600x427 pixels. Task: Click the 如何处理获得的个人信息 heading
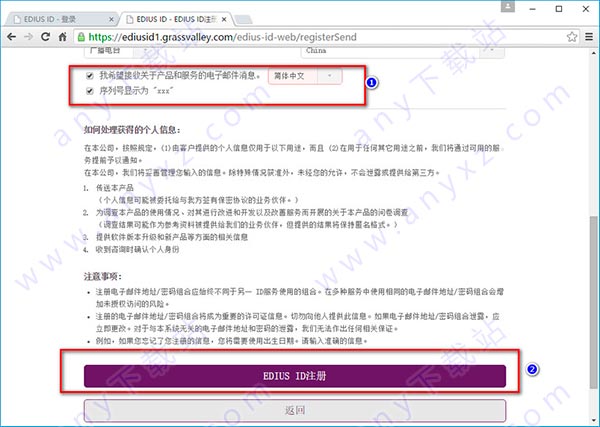(x=132, y=130)
